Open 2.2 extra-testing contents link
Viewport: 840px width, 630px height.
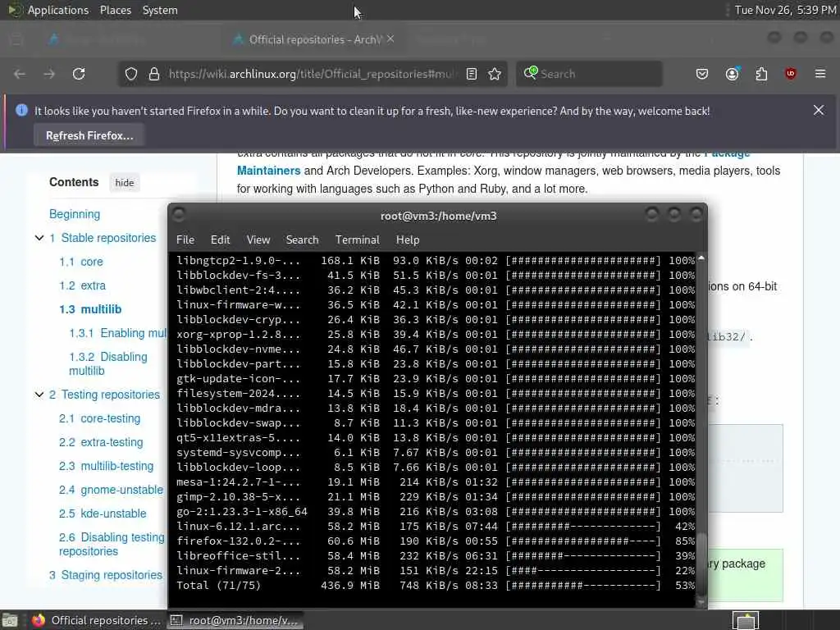[x=101, y=442]
